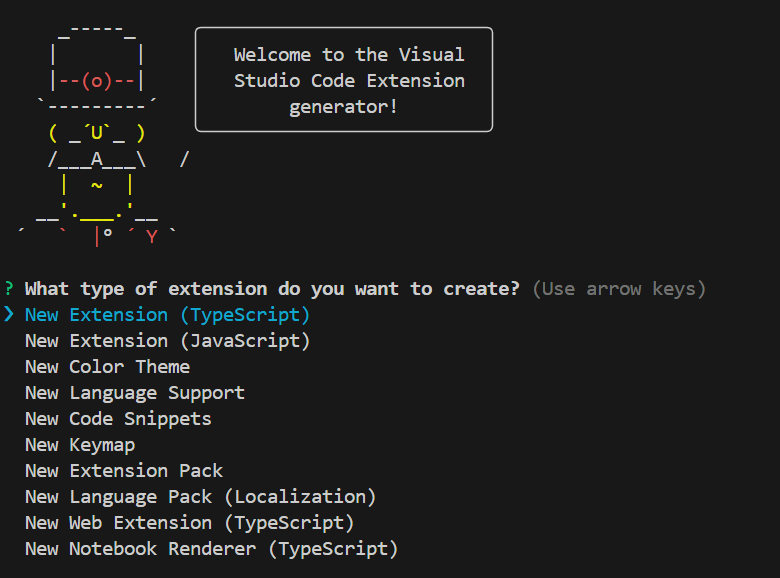The width and height of the screenshot is (780, 578).
Task: Click the yellow Yeoman face ASCII art
Action: [97, 133]
